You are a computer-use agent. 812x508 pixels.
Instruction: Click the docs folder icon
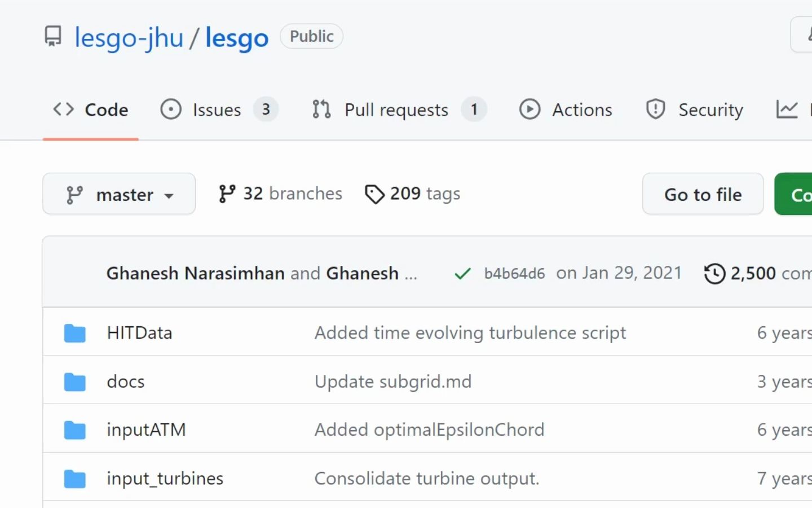[75, 382]
